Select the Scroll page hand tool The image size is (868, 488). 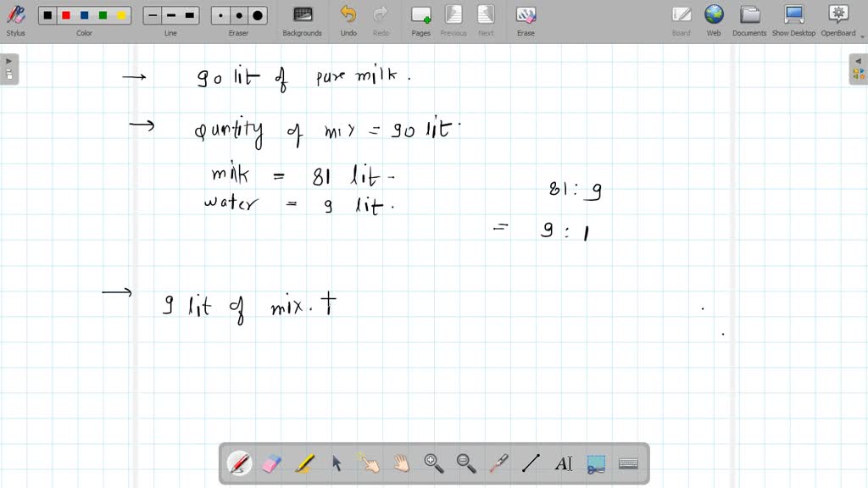pyautogui.click(x=400, y=463)
